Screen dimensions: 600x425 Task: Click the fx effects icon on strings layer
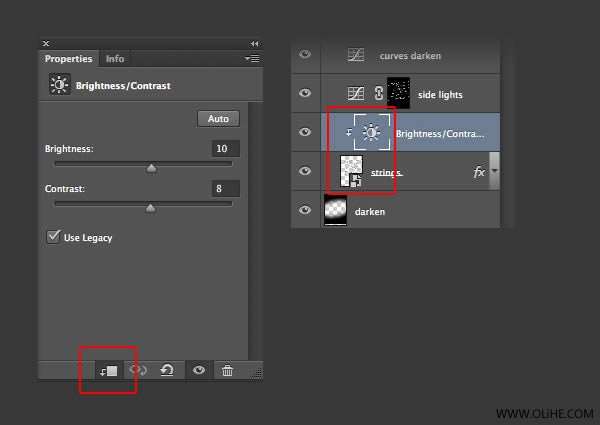(x=479, y=172)
